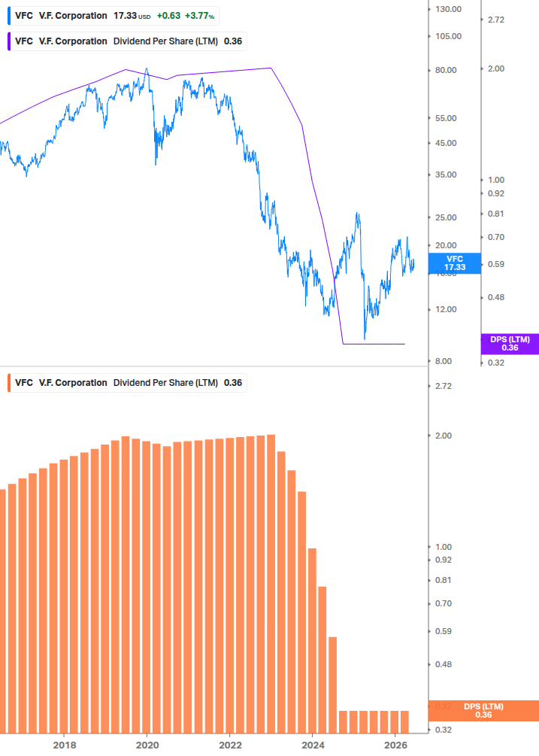Click the orange bar topping out near 0.59

[332, 685]
